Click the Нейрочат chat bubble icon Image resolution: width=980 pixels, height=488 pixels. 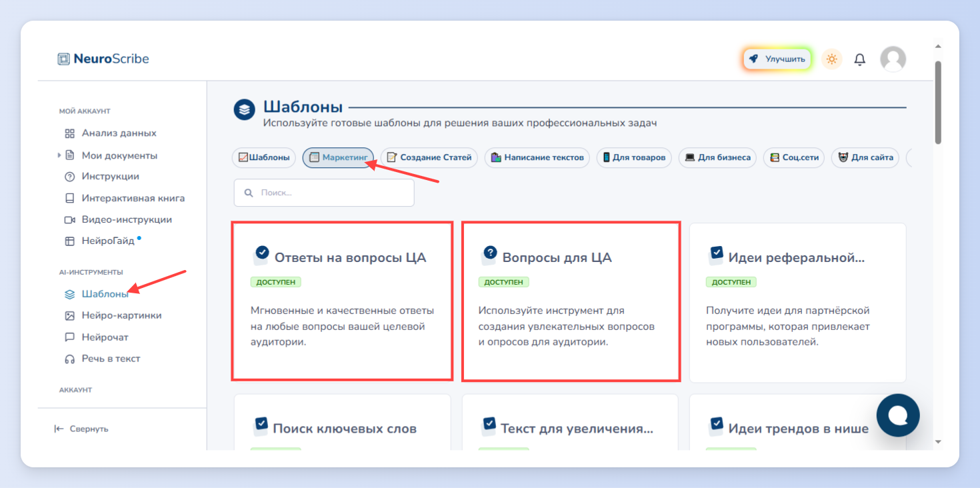coord(69,337)
